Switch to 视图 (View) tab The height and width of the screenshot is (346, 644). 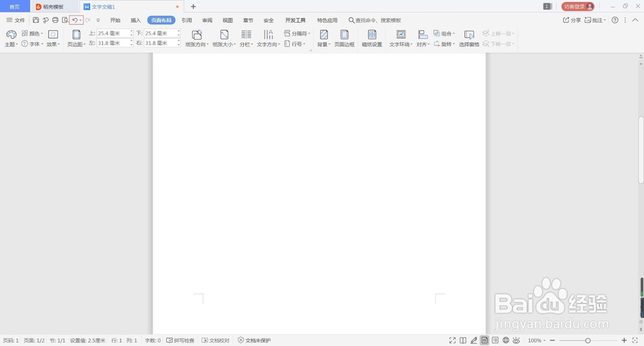point(227,20)
